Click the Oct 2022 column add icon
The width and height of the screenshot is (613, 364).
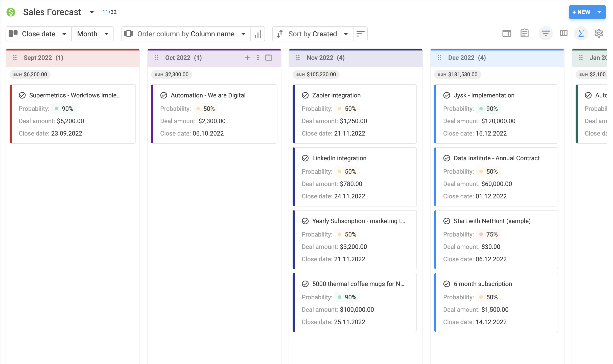[x=247, y=58]
